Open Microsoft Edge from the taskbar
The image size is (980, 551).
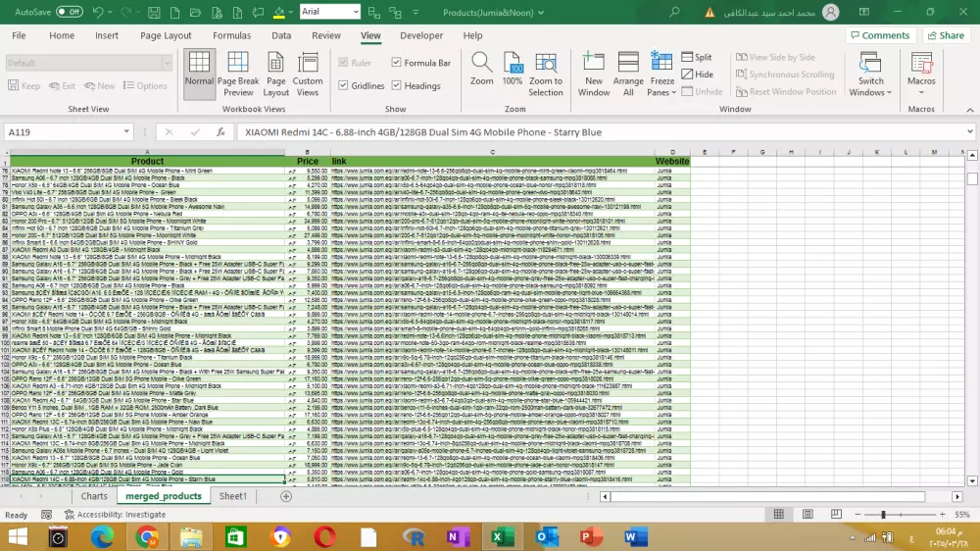(102, 536)
